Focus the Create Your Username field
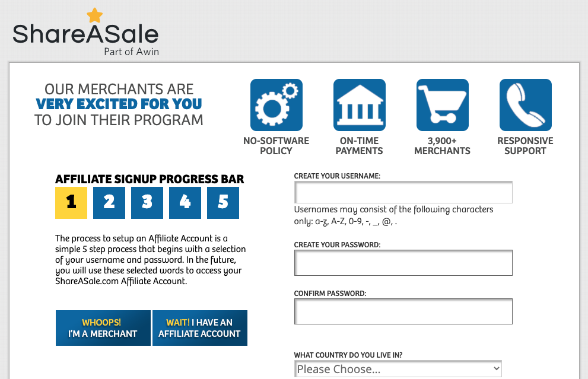The height and width of the screenshot is (379, 588). [x=403, y=192]
